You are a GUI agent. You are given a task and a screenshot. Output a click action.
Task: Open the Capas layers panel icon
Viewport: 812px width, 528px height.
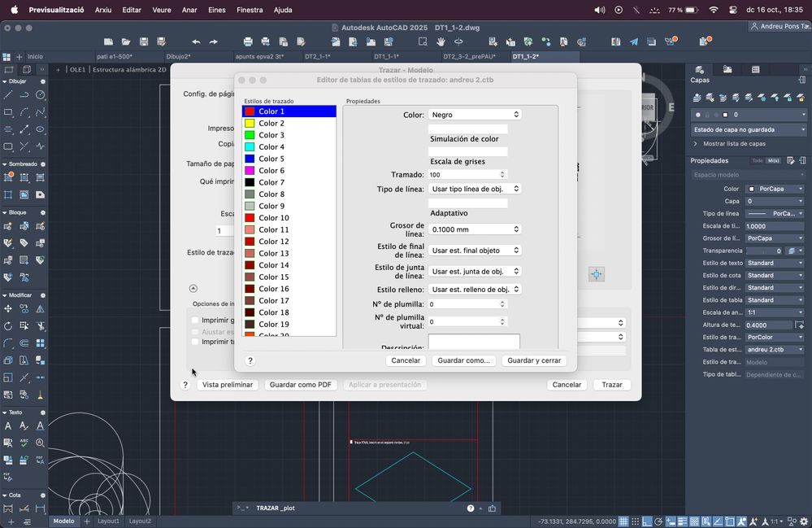pos(699,70)
